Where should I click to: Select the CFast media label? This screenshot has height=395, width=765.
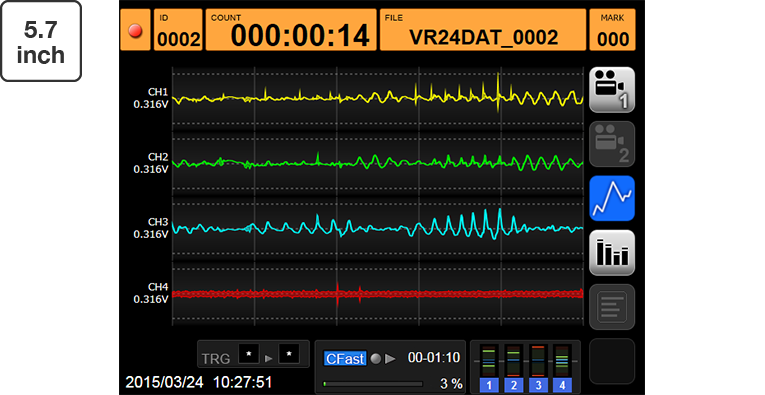[x=345, y=359]
